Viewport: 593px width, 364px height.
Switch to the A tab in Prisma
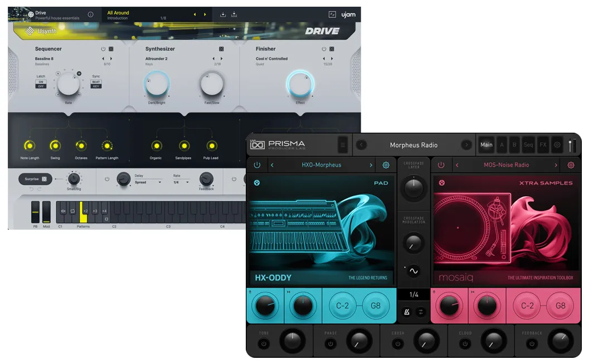[x=502, y=145]
